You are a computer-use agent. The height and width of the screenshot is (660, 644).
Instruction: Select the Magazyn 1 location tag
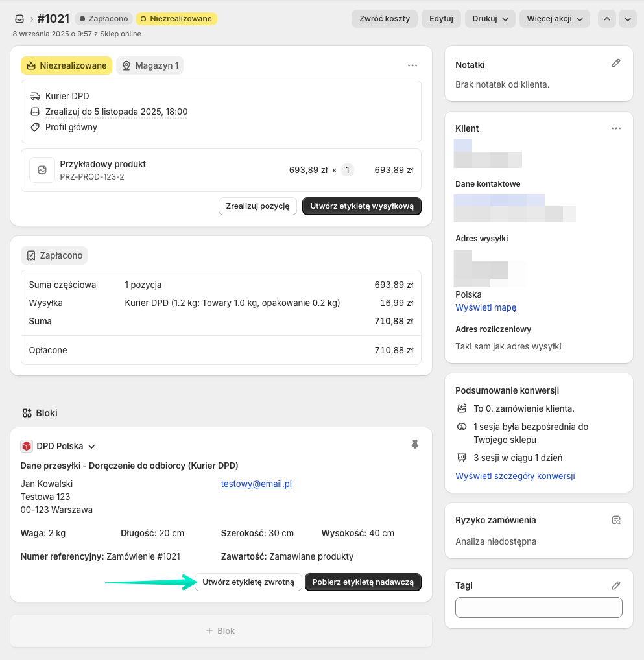coord(150,65)
